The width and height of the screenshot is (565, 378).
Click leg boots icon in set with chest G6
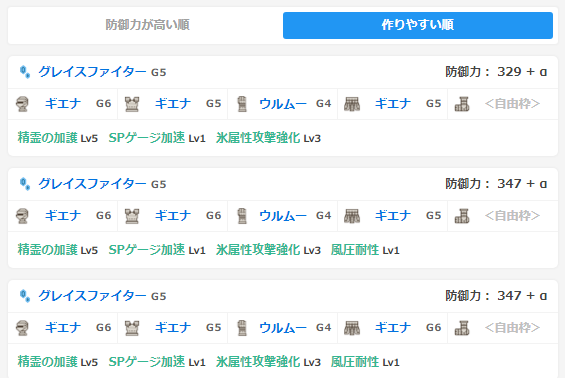pos(462,216)
